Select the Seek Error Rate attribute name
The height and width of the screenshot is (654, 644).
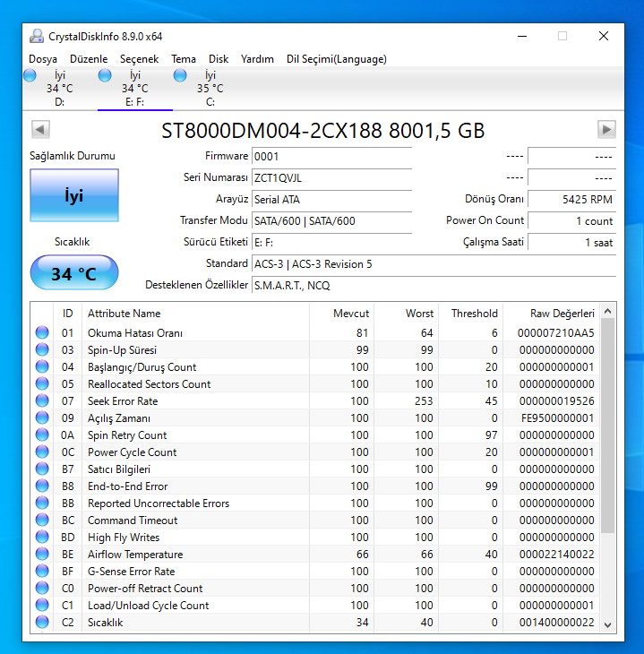[123, 401]
